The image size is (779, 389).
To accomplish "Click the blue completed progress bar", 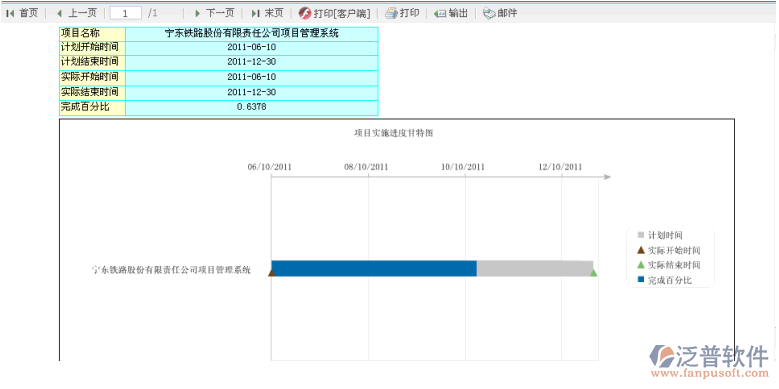I will coord(374,268).
